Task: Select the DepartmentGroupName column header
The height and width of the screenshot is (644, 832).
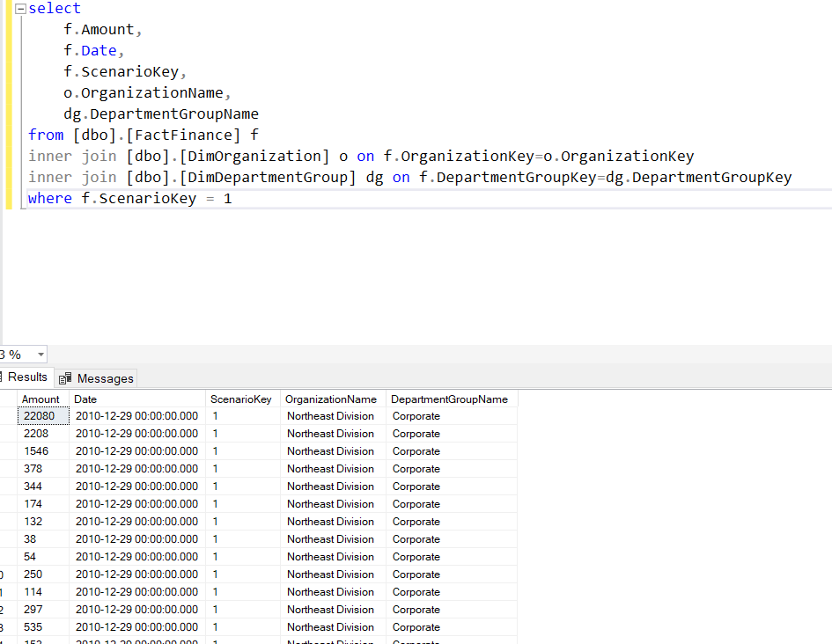Action: click(452, 399)
